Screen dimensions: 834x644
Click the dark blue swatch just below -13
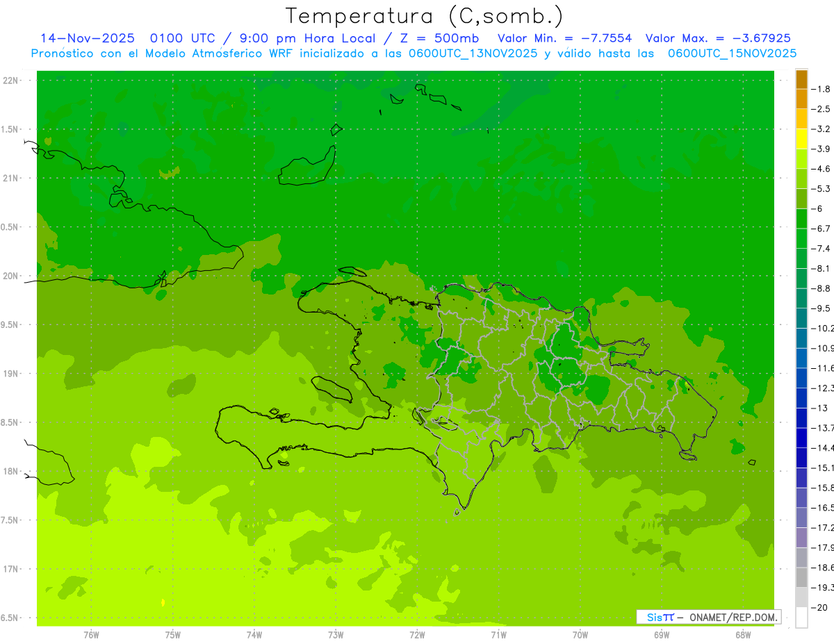click(x=801, y=418)
